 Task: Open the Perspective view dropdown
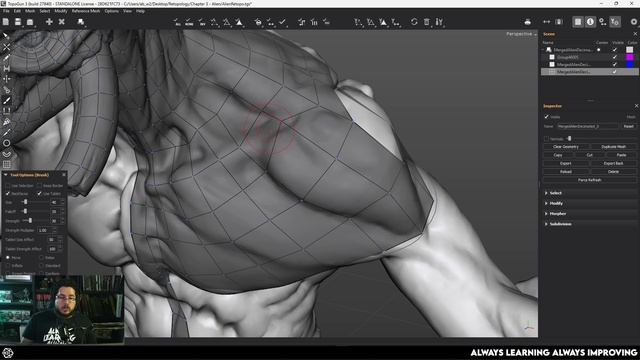(521, 34)
